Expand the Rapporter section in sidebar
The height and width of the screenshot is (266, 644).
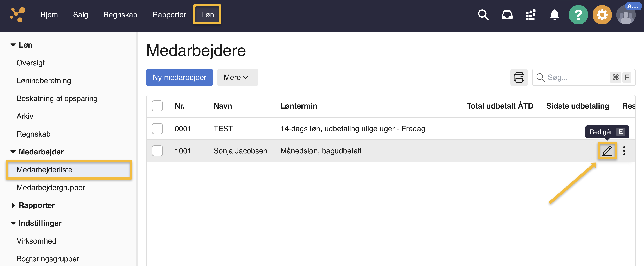[37, 205]
